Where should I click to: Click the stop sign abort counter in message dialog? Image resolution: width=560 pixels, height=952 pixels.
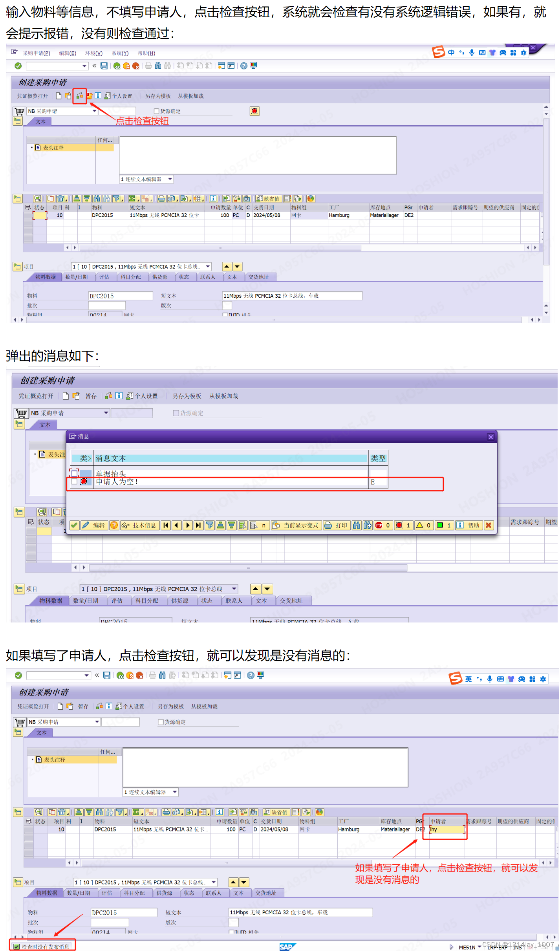[383, 525]
